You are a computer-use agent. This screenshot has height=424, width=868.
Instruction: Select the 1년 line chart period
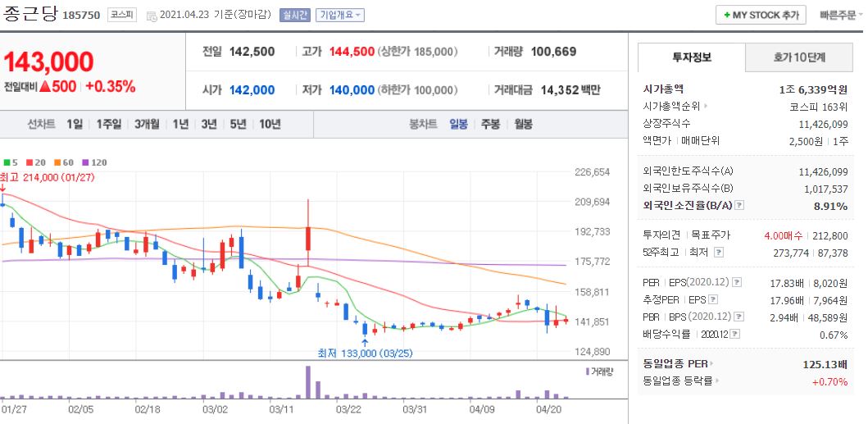pos(180,124)
